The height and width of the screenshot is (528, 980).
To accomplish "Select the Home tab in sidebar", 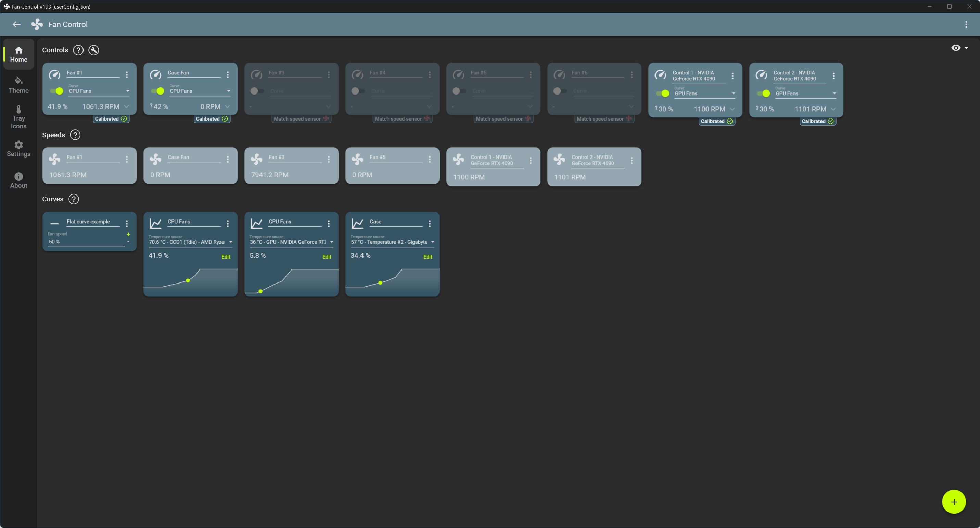I will 18,54.
